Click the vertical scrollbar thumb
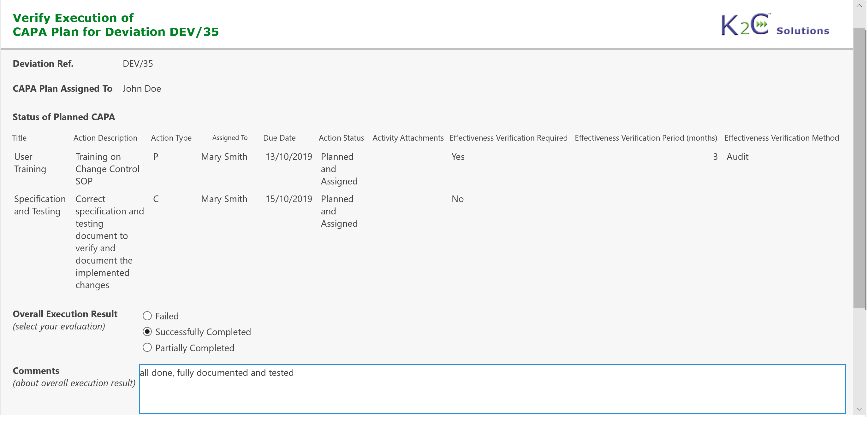This screenshot has height=425, width=868. tap(859, 168)
